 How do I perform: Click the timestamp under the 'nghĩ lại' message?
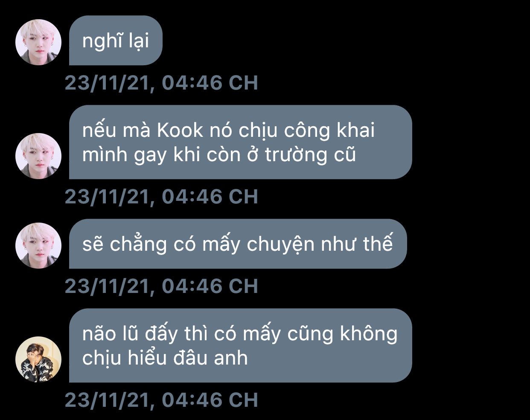tap(161, 83)
